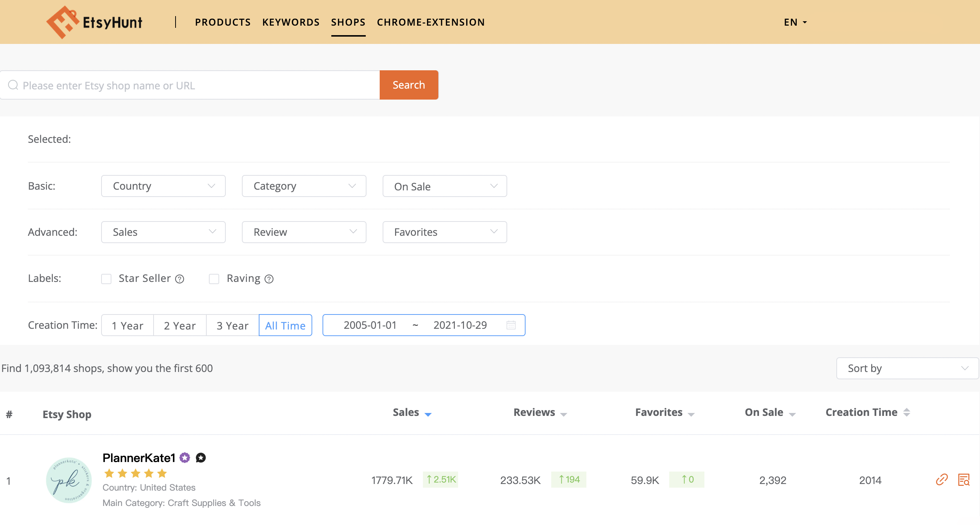Expand the Favorites filter dropdown
Viewport: 980px width, 525px height.
click(444, 232)
